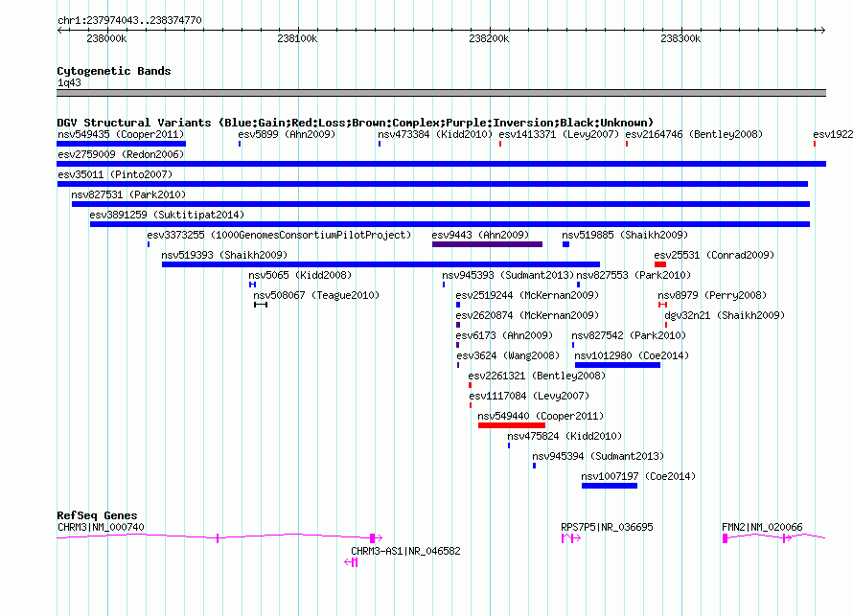Select dgv32n21 (Shaikh2009) label
The image size is (853, 616).
coord(725,315)
